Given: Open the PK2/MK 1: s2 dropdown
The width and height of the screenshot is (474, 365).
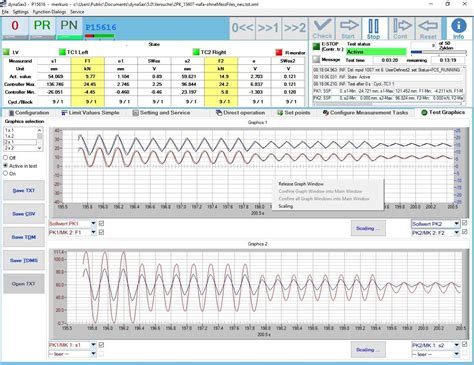Looking at the screenshot, I should [x=456, y=345].
